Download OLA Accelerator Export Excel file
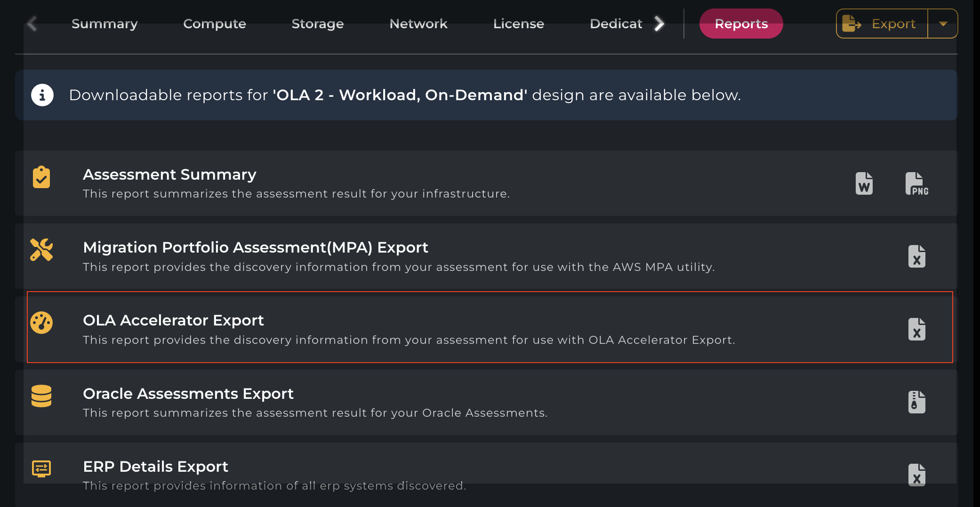The image size is (980, 507). click(916, 329)
